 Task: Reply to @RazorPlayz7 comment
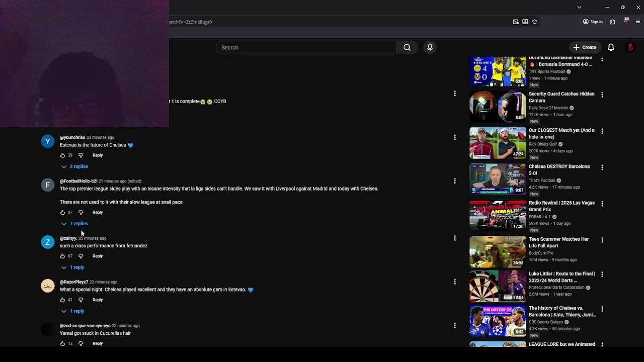[98, 300]
